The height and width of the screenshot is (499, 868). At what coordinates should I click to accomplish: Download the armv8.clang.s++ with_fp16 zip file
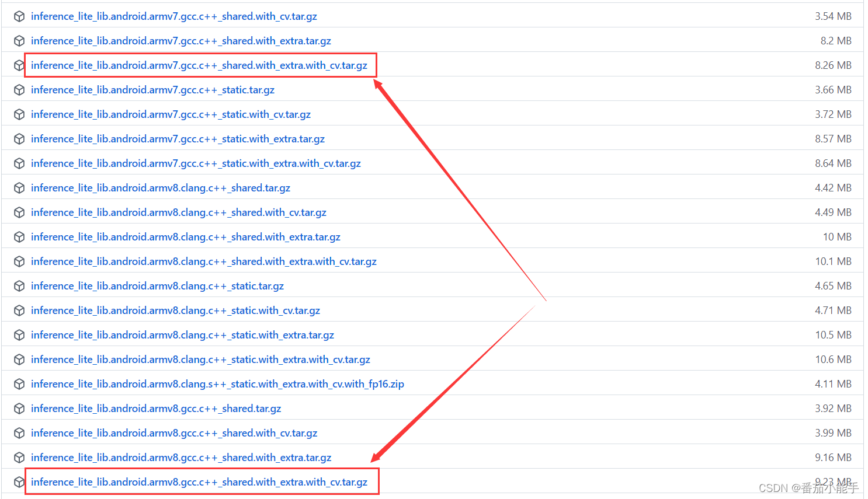[x=218, y=383]
